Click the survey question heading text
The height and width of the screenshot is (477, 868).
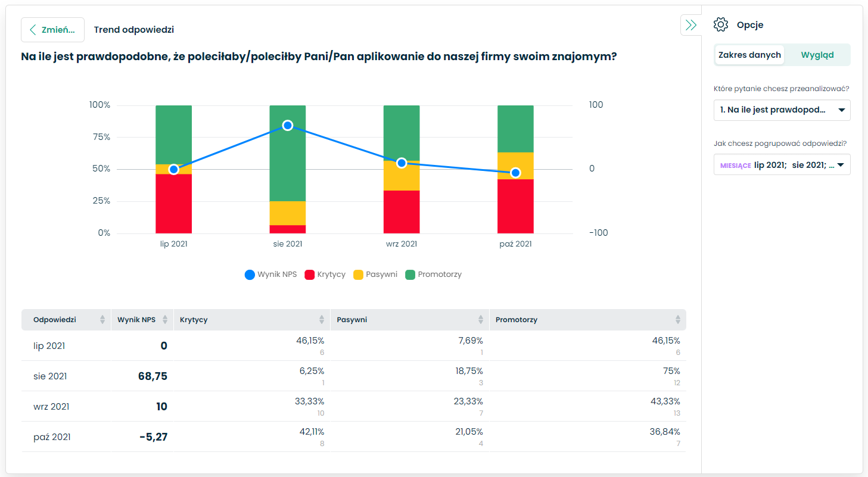pyautogui.click(x=319, y=57)
